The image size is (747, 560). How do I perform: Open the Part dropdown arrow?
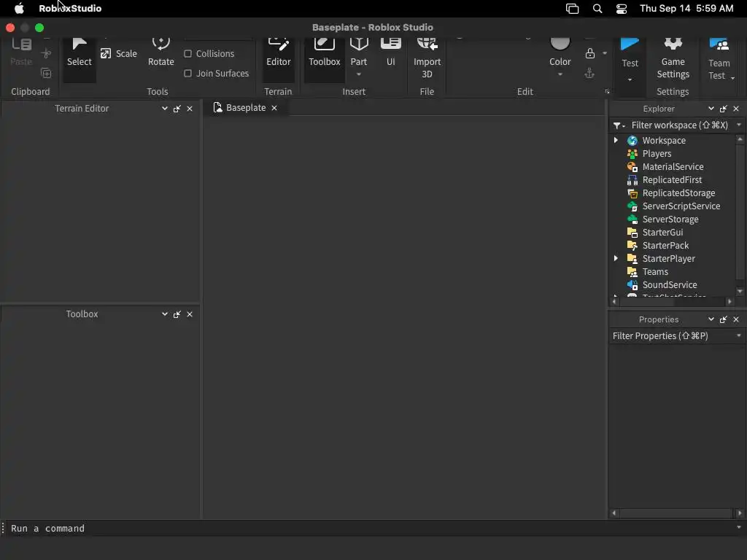pyautogui.click(x=359, y=74)
